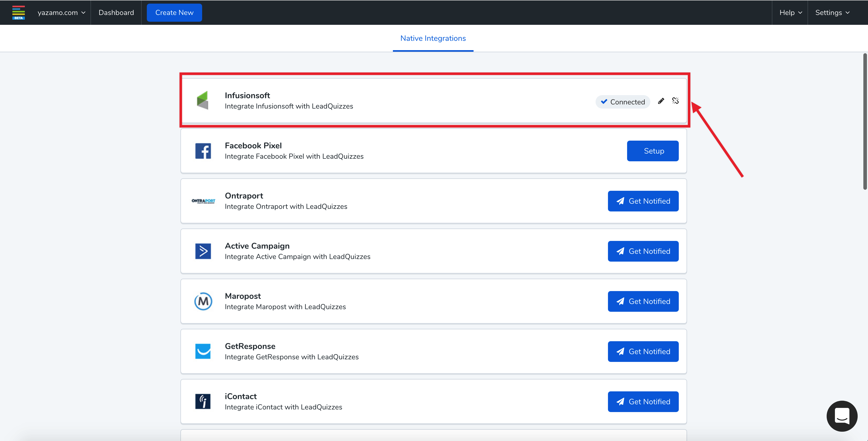Click the GetResponse title text

[x=250, y=346]
